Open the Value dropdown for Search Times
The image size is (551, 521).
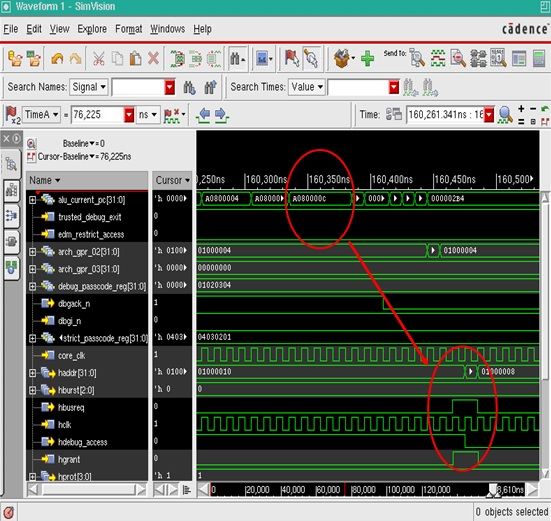(306, 87)
